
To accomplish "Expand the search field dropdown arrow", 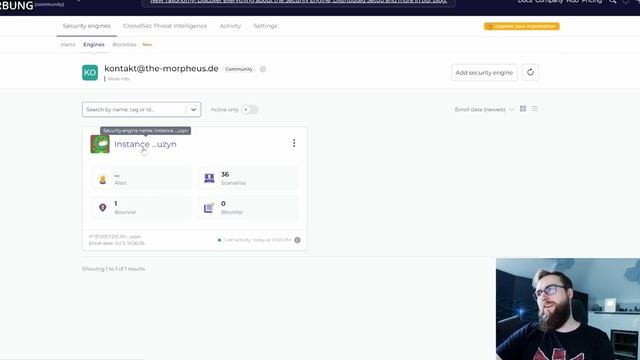I will point(193,109).
